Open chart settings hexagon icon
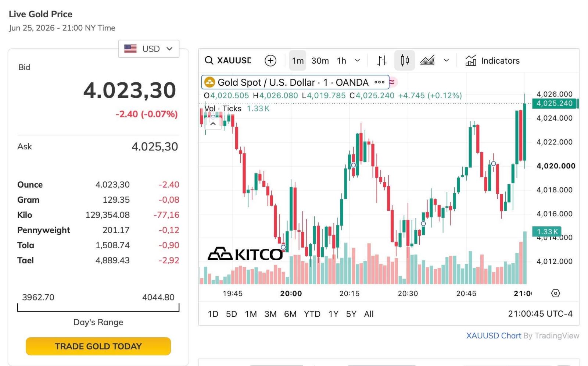 556,293
